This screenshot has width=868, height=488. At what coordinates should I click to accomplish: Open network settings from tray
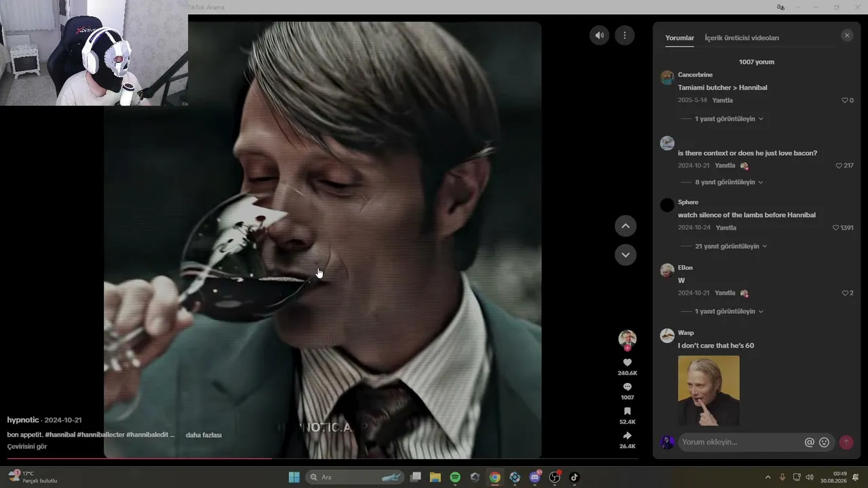(797, 477)
